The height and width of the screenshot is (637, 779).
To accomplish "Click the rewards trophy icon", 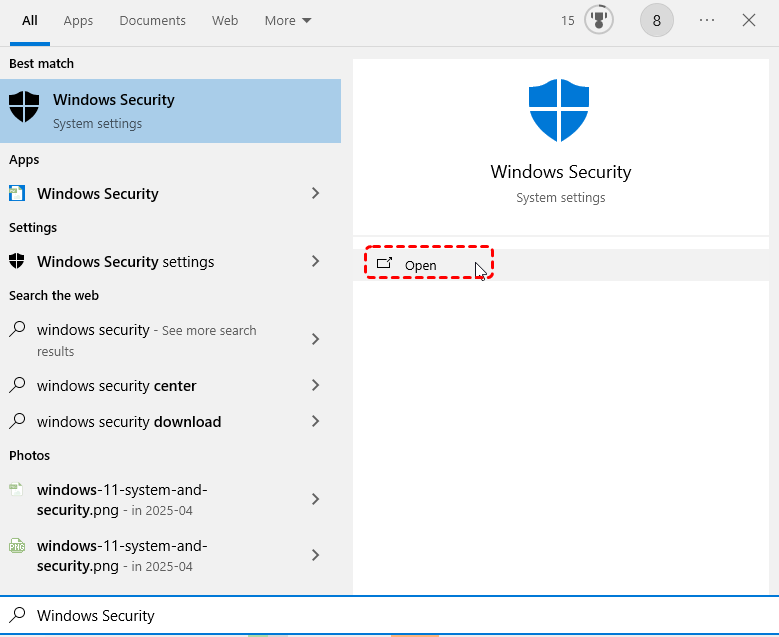I will [598, 20].
